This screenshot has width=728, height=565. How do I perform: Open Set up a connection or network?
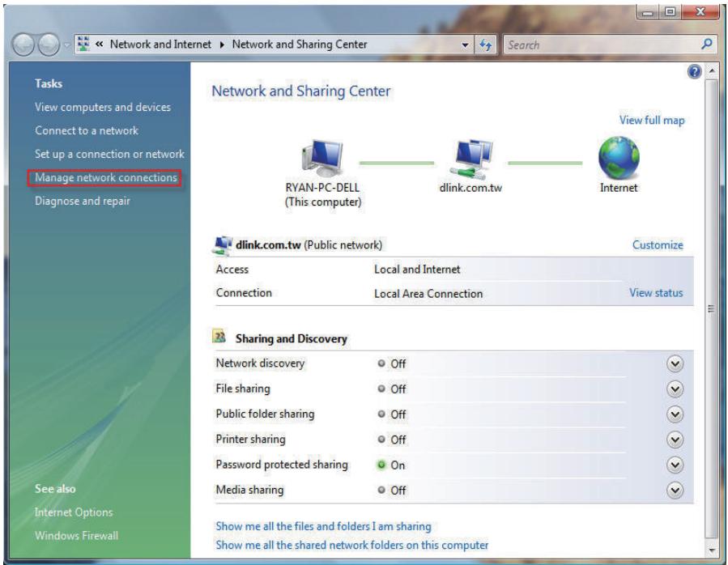109,154
